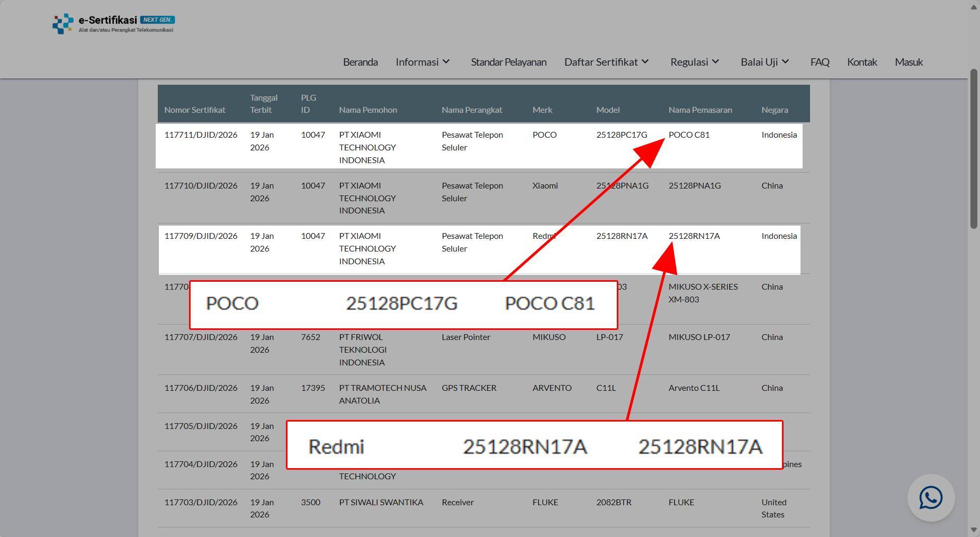Select certificate number 117709/DJID/2026
The width and height of the screenshot is (980, 537).
coord(201,236)
